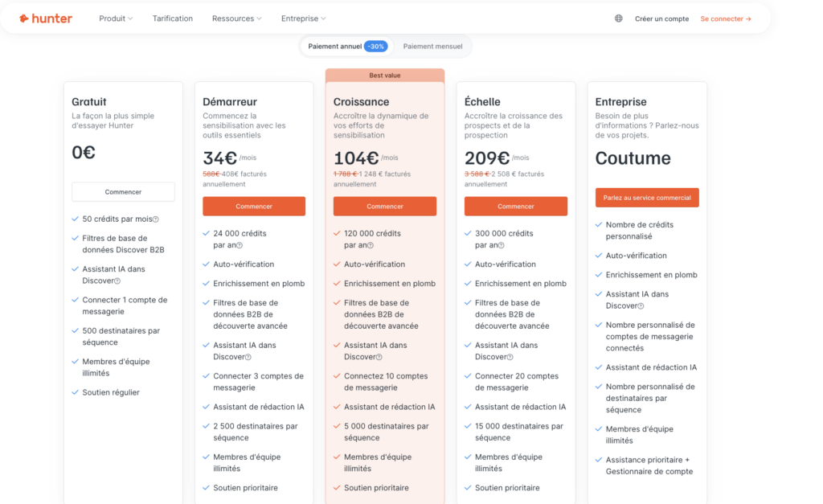Click info icon next to 300 000 crédits par an
The width and height of the screenshot is (823, 504).
pos(502,245)
